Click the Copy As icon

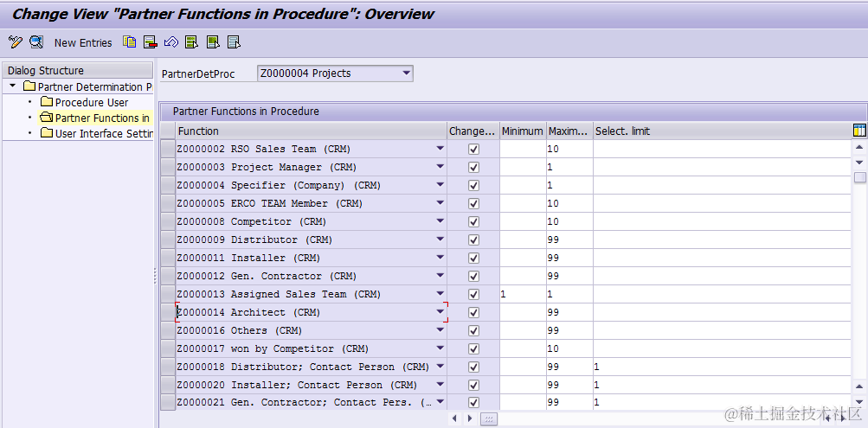[130, 42]
